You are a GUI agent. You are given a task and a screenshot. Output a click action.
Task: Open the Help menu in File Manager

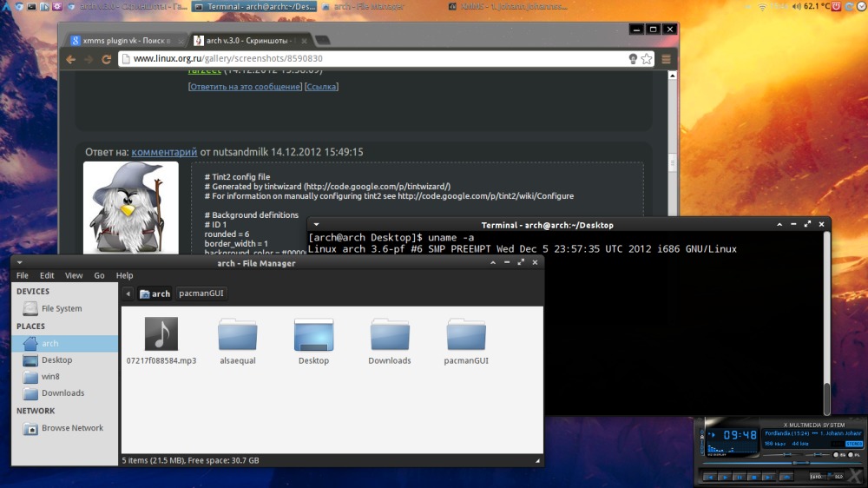click(x=124, y=275)
